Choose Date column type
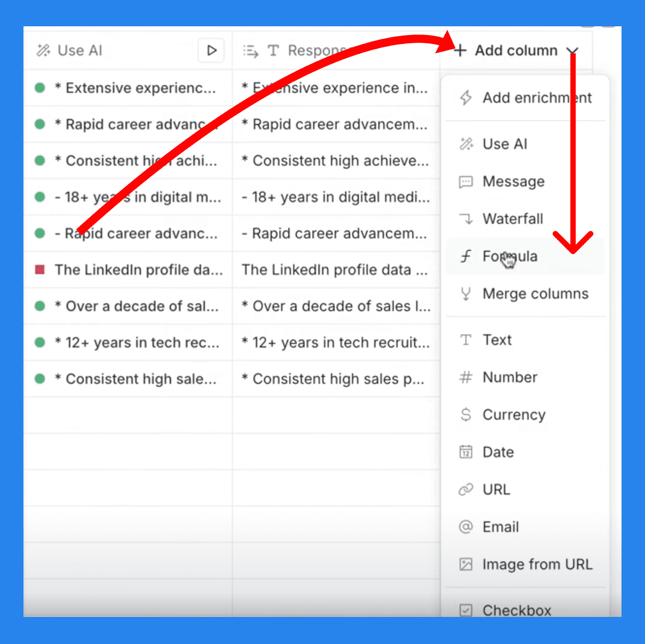This screenshot has height=644, width=645. click(525, 452)
